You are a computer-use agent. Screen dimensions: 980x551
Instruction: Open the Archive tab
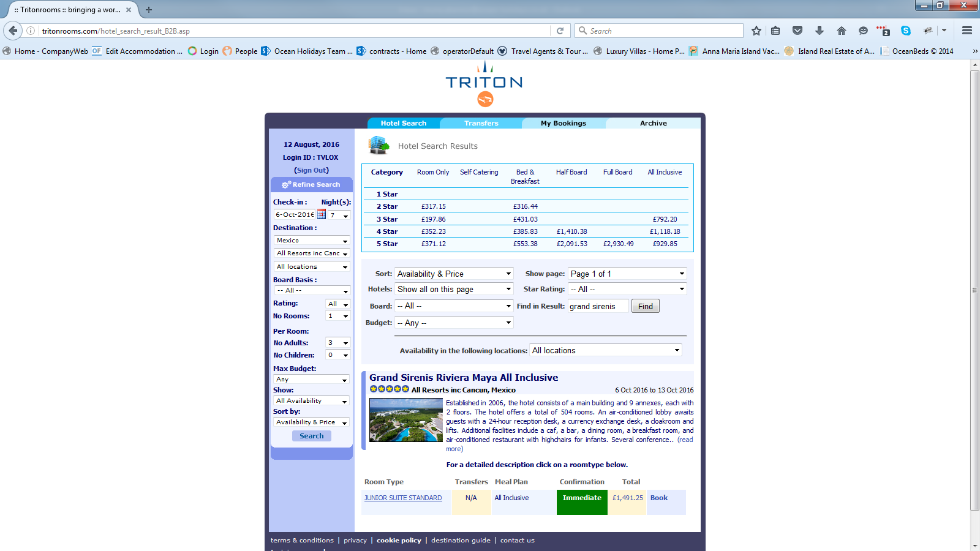pos(654,123)
